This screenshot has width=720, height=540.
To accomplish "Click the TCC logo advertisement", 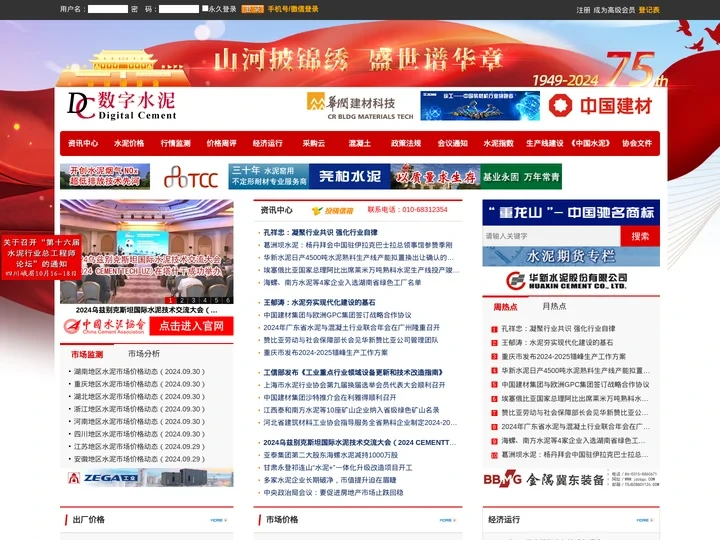I will [x=191, y=177].
